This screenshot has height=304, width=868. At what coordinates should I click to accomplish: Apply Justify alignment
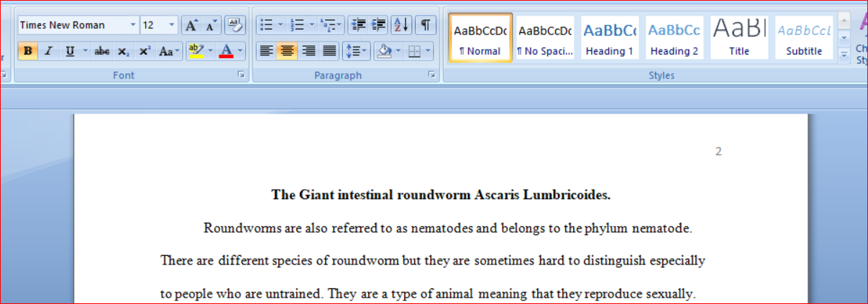click(x=329, y=51)
